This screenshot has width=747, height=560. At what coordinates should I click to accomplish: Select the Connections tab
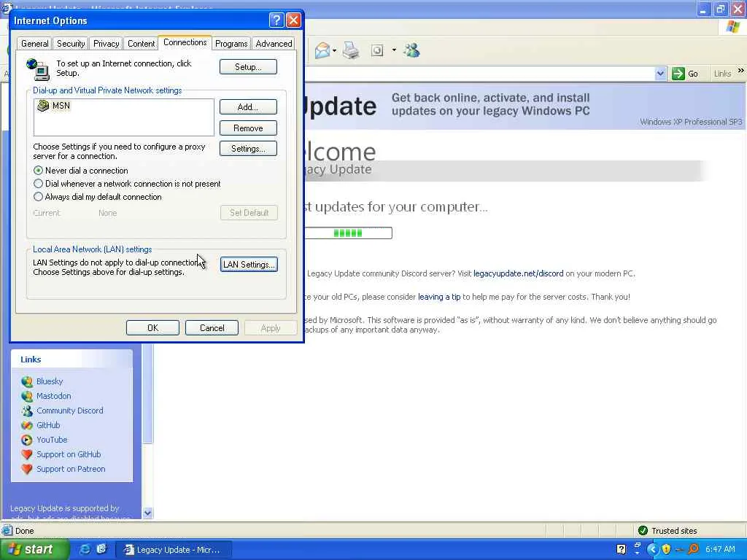click(x=185, y=42)
